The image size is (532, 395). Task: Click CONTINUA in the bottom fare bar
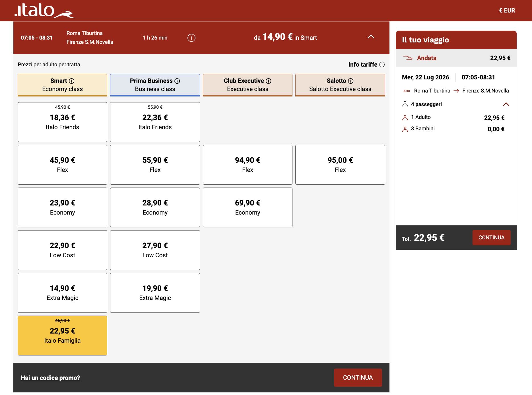(358, 378)
